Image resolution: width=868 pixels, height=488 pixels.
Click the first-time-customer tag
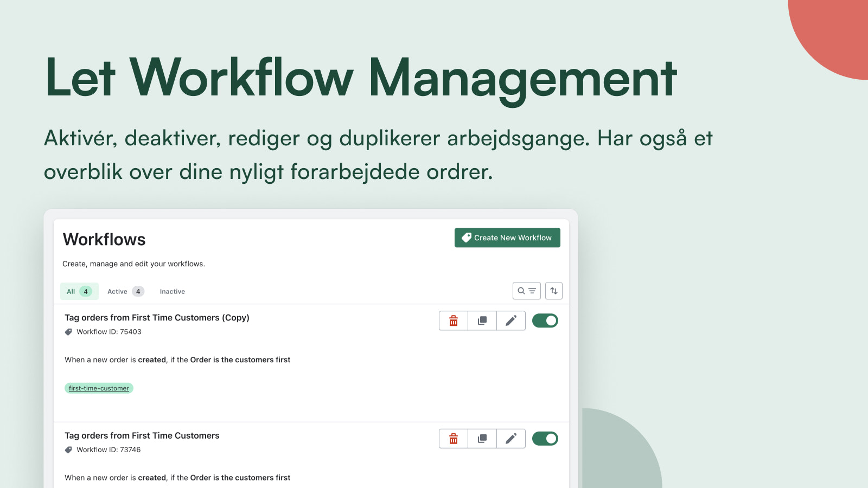coord(99,388)
